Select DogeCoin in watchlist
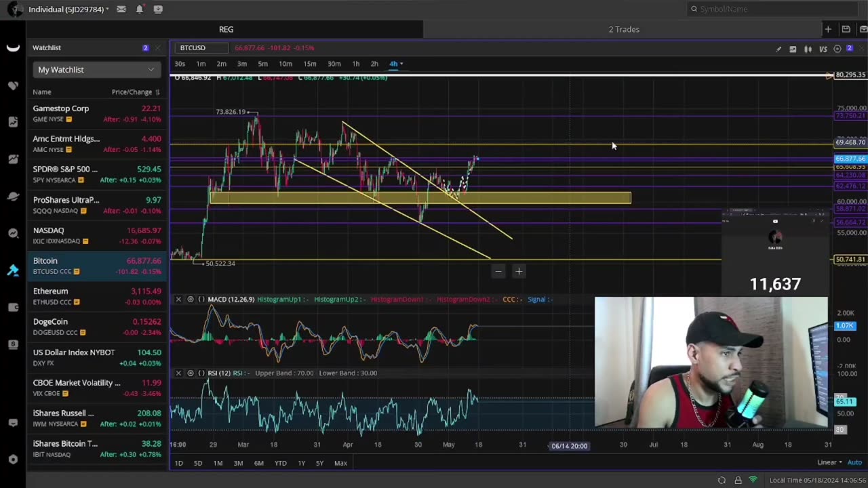868x488 pixels. pyautogui.click(x=97, y=327)
